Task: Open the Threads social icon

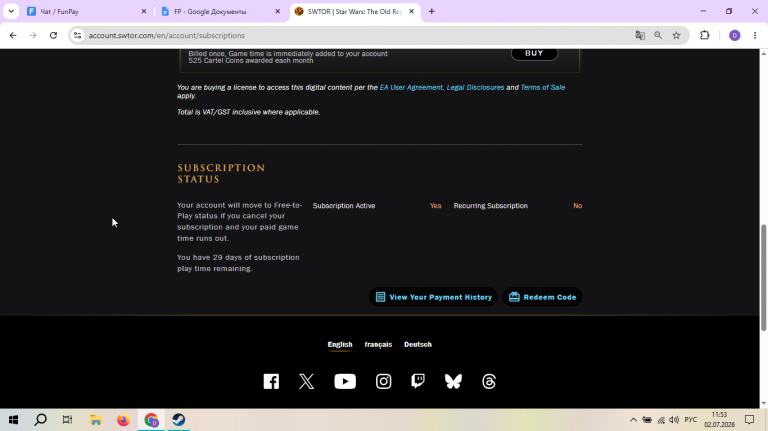Action: [x=489, y=381]
